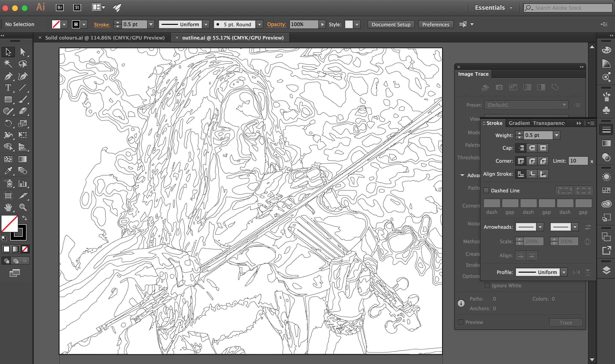Screen dimensions: 615x364
Task: Open Adobe Bridge via Br icon
Action: tap(60, 8)
